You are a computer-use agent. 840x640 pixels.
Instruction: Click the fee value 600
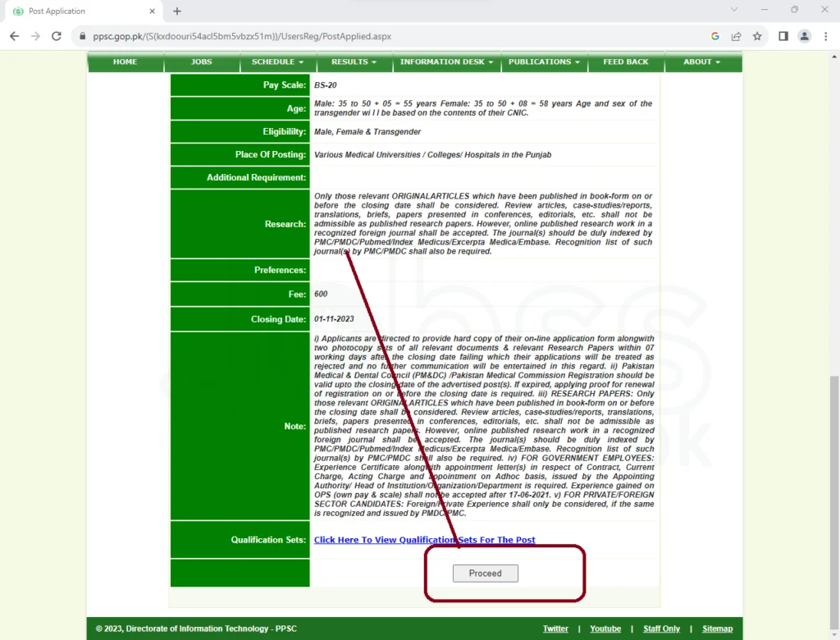(321, 294)
